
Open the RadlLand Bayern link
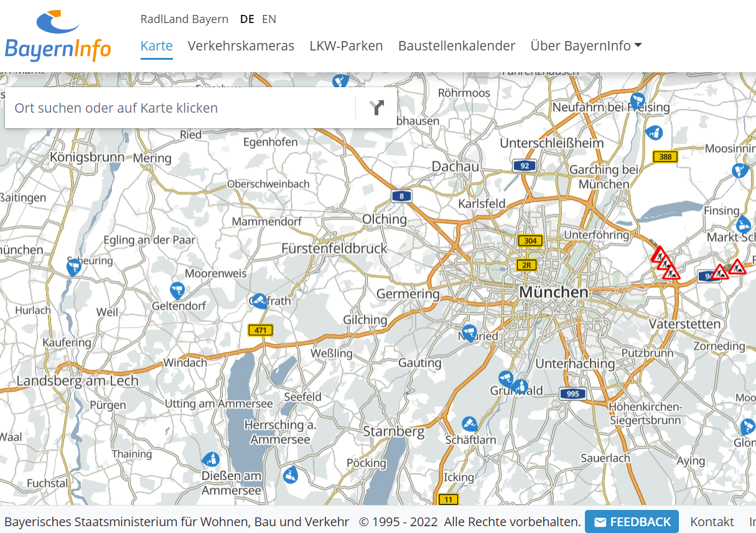pyautogui.click(x=184, y=19)
